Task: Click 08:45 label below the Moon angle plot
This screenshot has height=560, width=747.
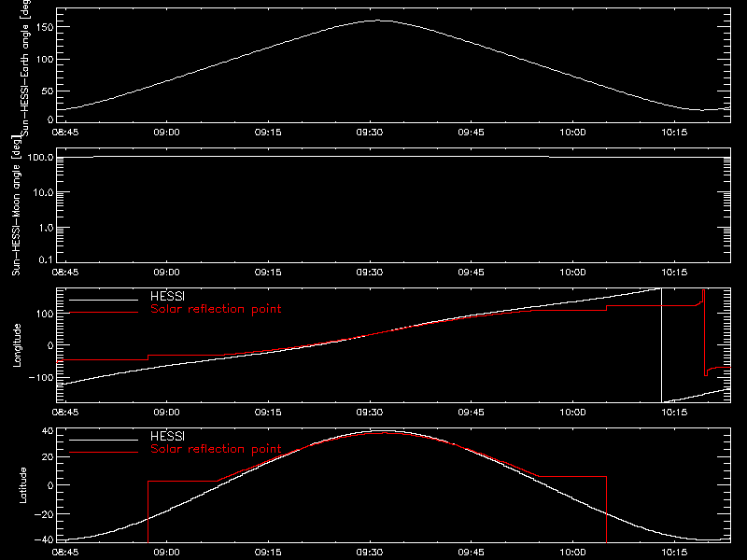Action: (65, 273)
